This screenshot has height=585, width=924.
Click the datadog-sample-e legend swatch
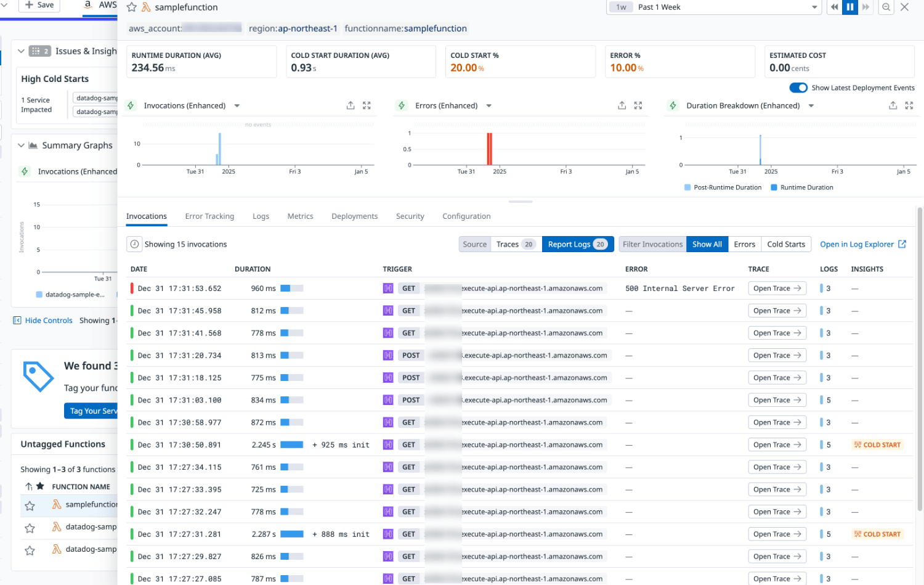pos(39,295)
